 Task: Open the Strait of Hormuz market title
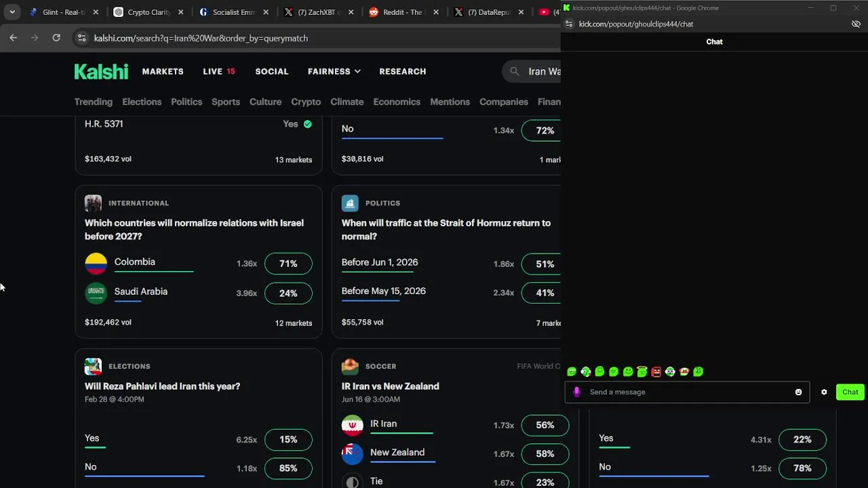[446, 230]
